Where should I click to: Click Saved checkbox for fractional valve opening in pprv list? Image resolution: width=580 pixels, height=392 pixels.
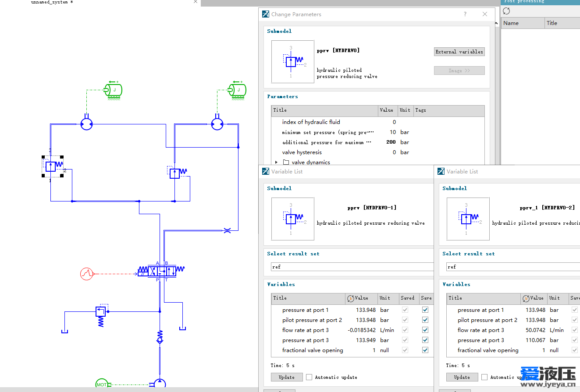click(405, 350)
